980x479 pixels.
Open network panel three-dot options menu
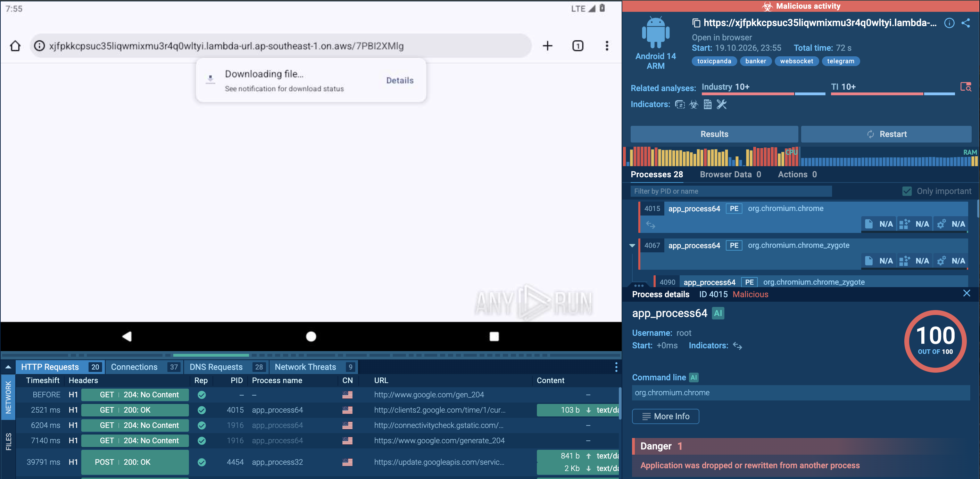(616, 367)
